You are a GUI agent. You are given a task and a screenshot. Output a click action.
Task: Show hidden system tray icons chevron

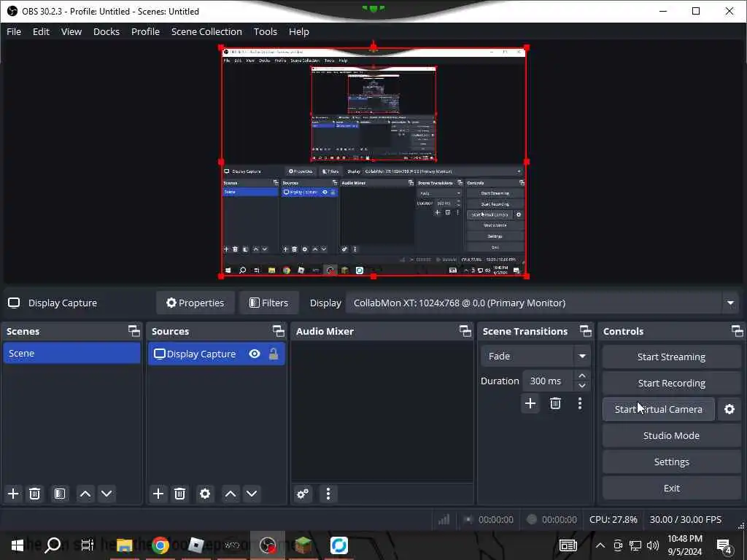point(600,545)
